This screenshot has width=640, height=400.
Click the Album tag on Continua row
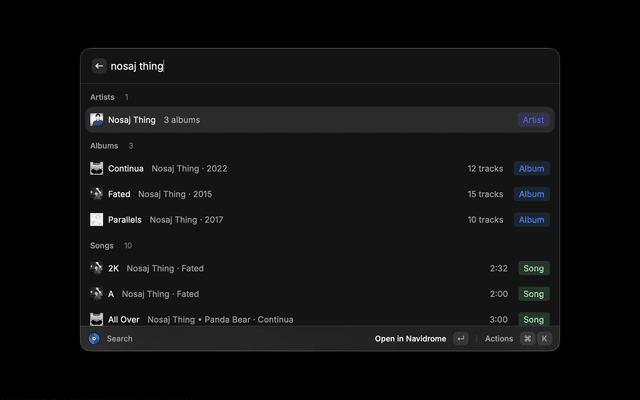point(531,168)
